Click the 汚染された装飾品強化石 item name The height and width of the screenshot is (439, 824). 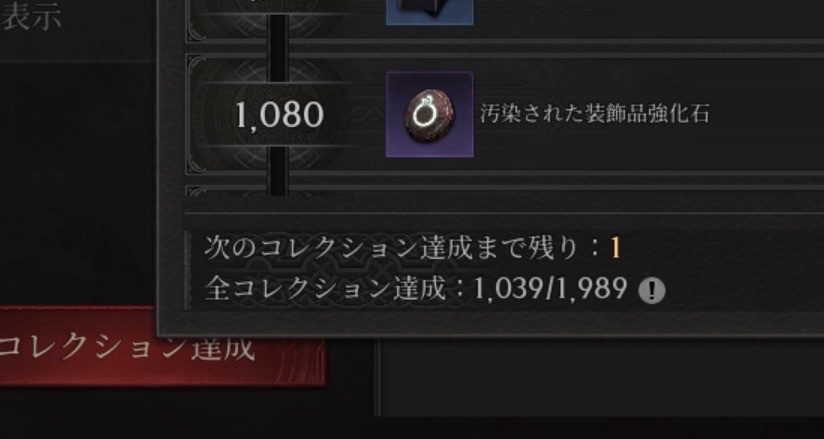coord(594,114)
